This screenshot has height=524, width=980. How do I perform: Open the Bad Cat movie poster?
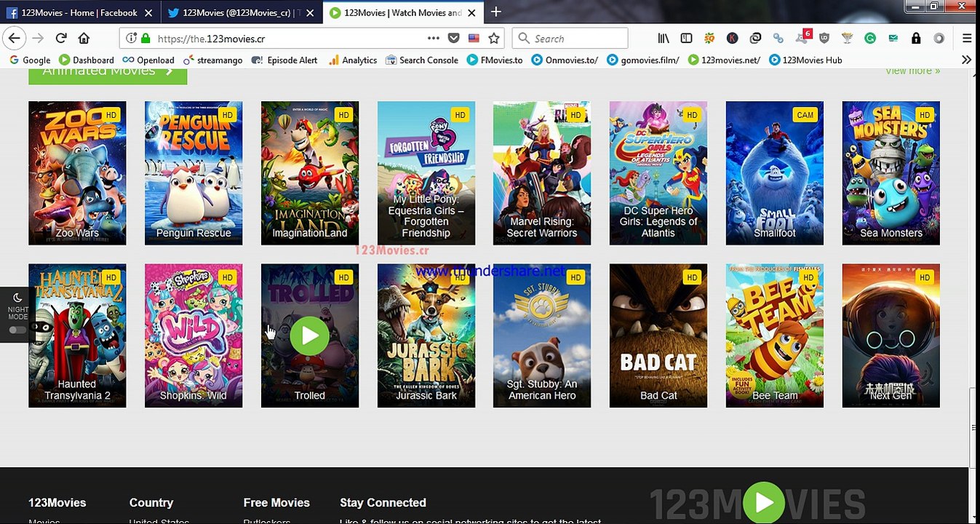[658, 336]
